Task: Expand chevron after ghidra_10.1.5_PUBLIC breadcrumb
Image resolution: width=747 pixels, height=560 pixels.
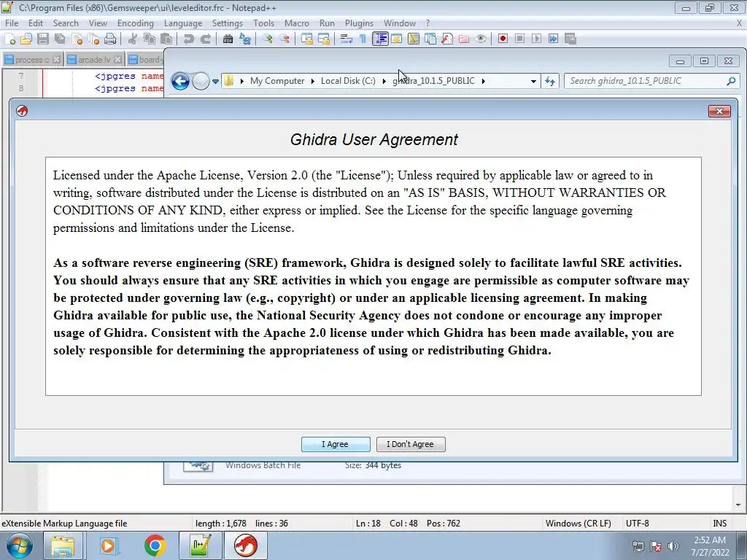Action: (x=483, y=82)
